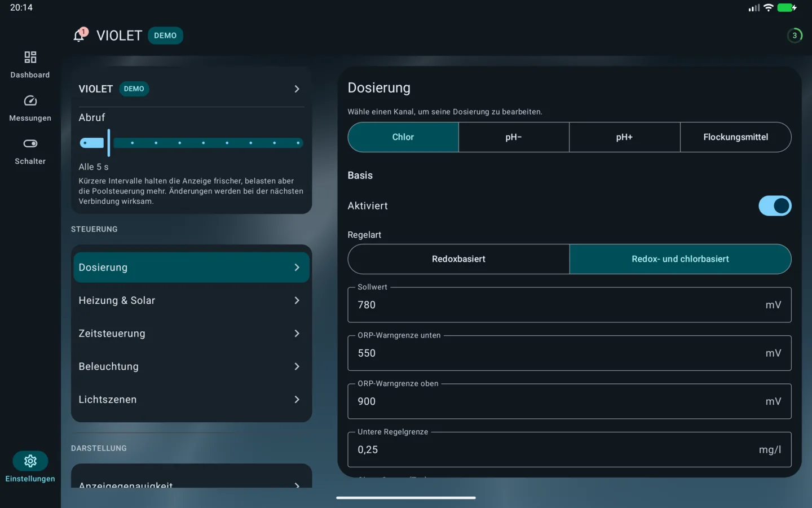Open Zeitsteuerung settings chevron
This screenshot has width=812, height=508.
pyautogui.click(x=297, y=334)
